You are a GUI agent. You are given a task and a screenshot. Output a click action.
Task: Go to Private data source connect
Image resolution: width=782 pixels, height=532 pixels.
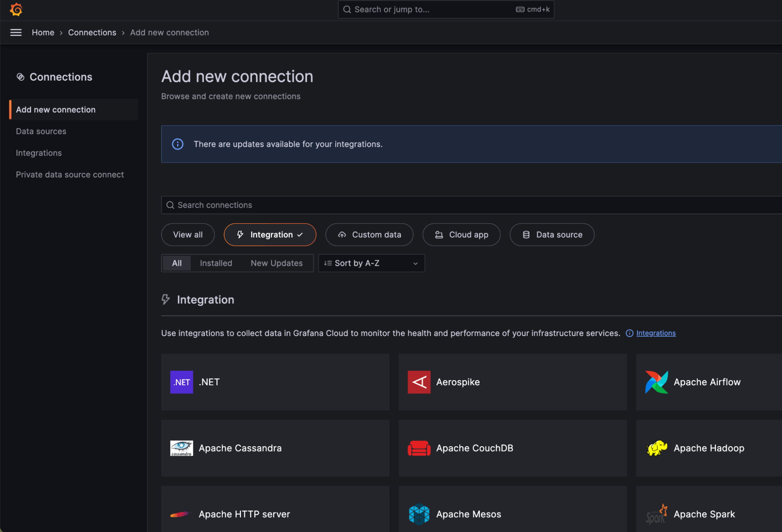tap(70, 174)
